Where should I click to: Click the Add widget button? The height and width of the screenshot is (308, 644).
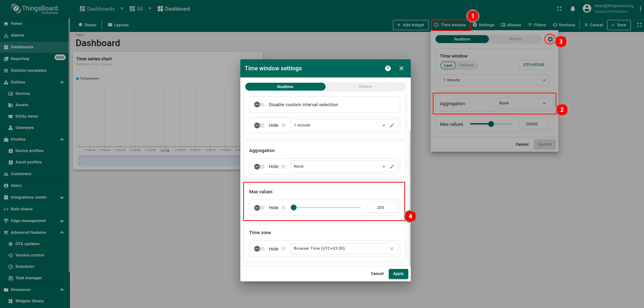(410, 25)
